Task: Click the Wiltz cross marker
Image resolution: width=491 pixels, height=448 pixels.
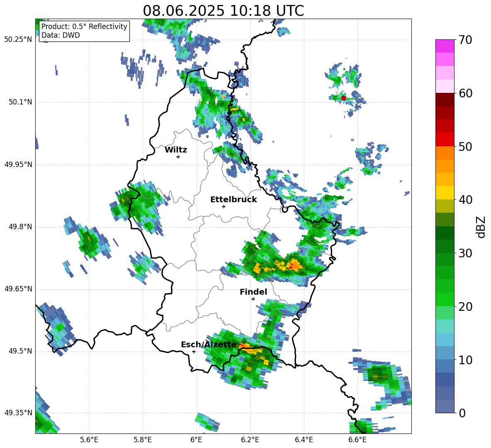Action: (x=178, y=157)
